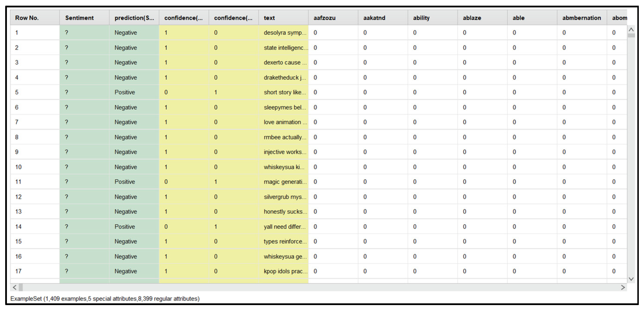
Task: Click the Positive prediction in row 5
Action: point(134,92)
